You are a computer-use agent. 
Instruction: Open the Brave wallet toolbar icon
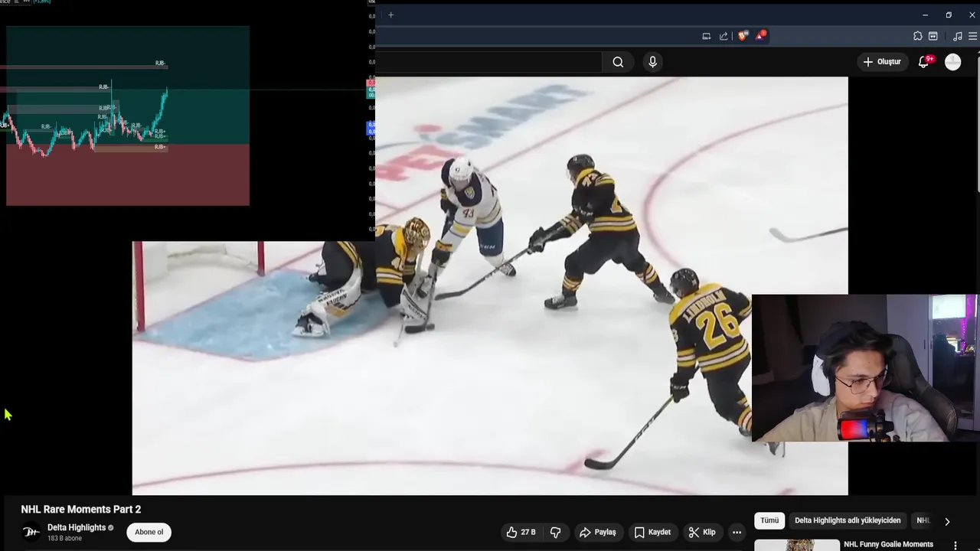click(x=933, y=36)
